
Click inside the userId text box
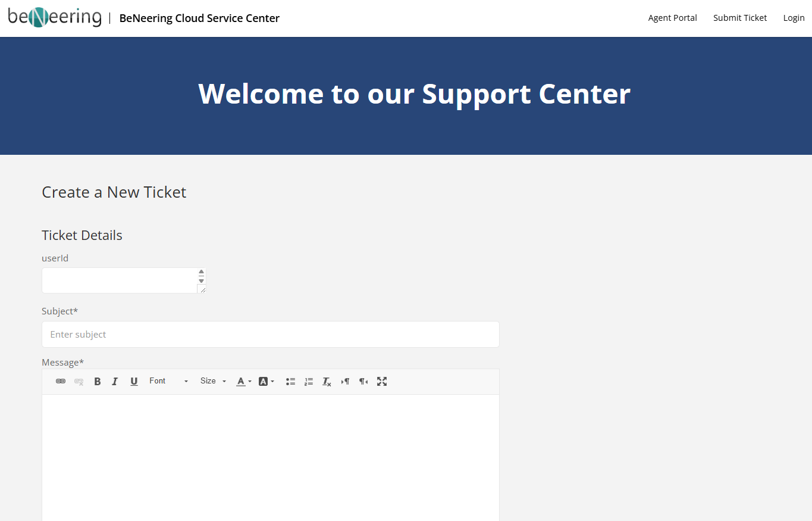point(119,280)
